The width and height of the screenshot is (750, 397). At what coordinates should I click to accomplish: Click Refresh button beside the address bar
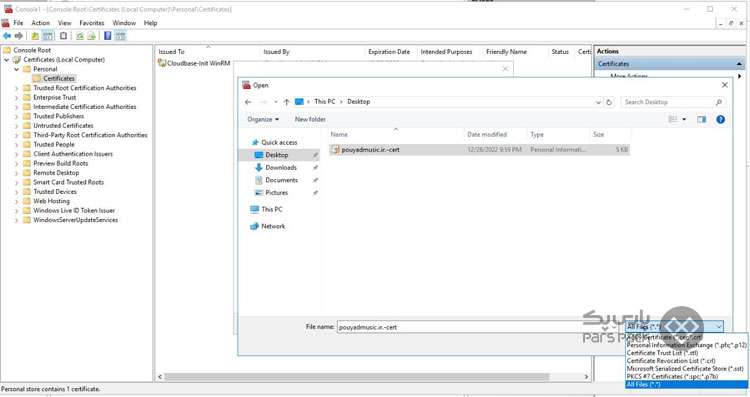(609, 102)
